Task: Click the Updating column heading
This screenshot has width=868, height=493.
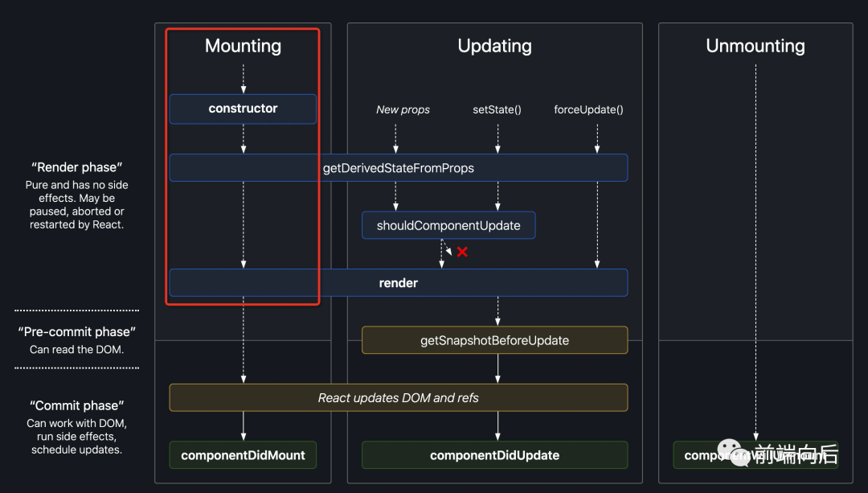Action: 494,46
